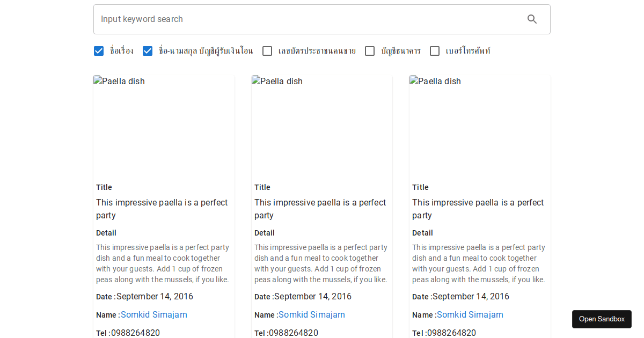This screenshot has width=644, height=338.
Task: Open Somkid Simajarn link in left card
Action: pyautogui.click(x=154, y=315)
